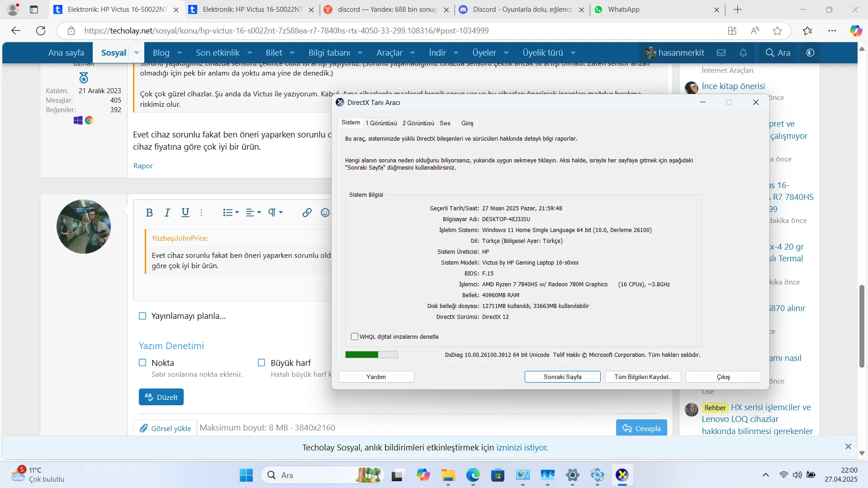The height and width of the screenshot is (488, 868).
Task: Open the read aloud feature
Action: click(x=755, y=31)
